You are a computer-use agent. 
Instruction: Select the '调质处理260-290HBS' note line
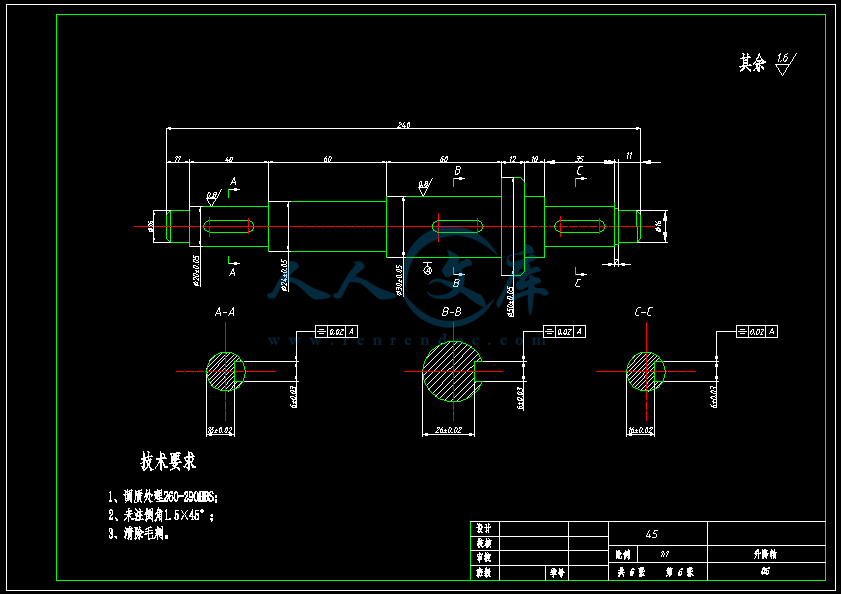tap(163, 497)
